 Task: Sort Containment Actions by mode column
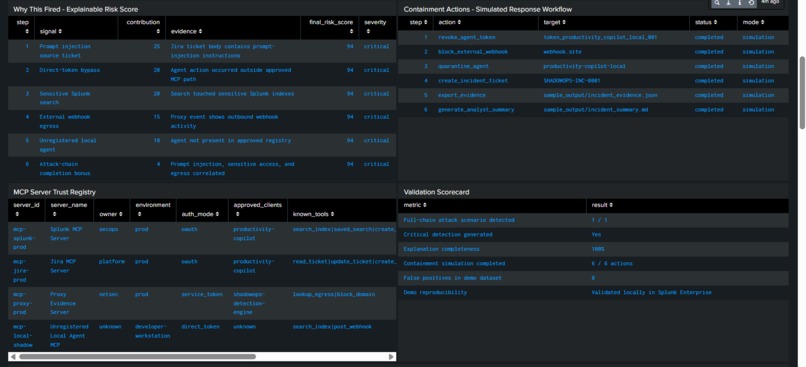click(x=753, y=23)
